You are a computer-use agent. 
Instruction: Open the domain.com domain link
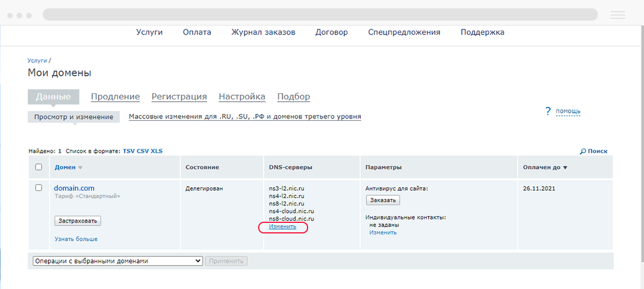click(74, 188)
